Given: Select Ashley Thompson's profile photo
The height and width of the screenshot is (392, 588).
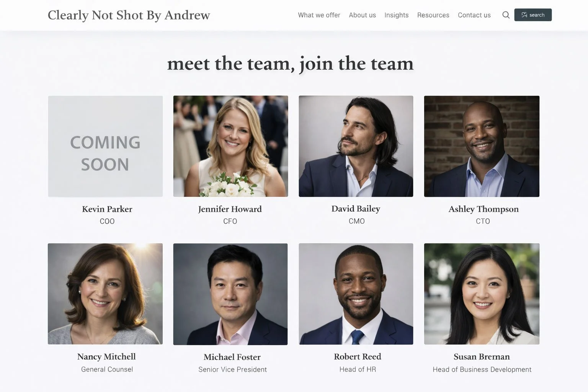Looking at the screenshot, I should (x=482, y=146).
